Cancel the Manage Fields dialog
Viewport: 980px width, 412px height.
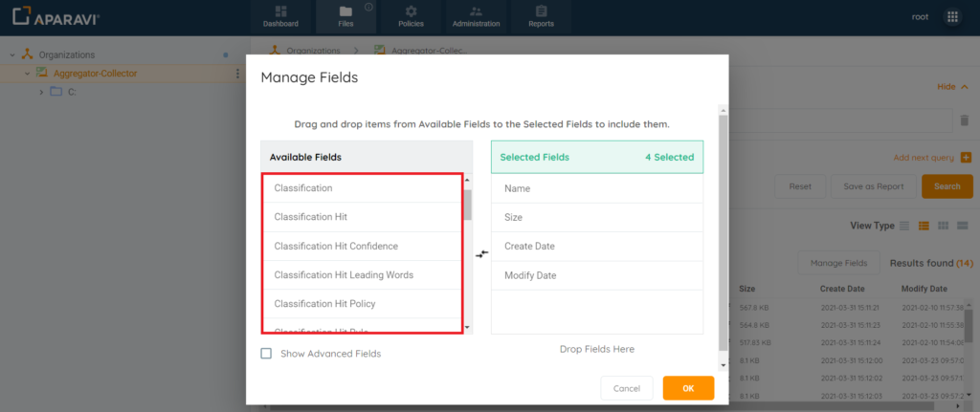[626, 388]
